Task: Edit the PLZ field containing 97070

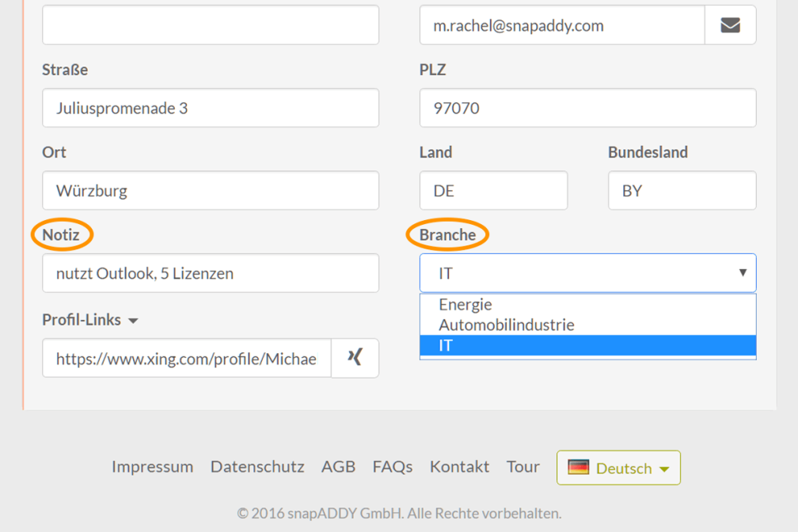Action: (x=587, y=108)
